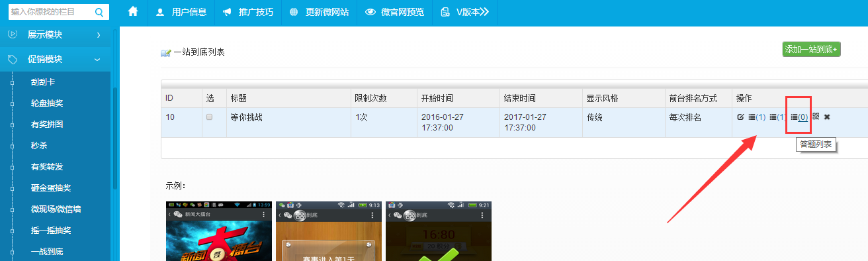This screenshot has height=261, width=868.
Task: Click the 添加一站到底+ button
Action: [x=811, y=49]
